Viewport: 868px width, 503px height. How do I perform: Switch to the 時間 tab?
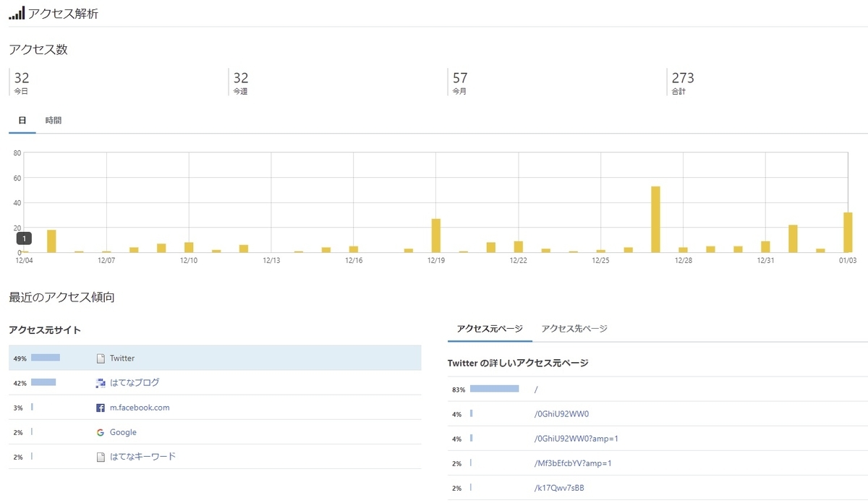click(x=54, y=121)
